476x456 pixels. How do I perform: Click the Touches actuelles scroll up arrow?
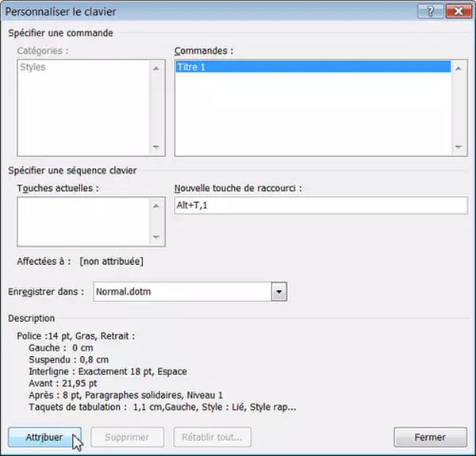(156, 206)
